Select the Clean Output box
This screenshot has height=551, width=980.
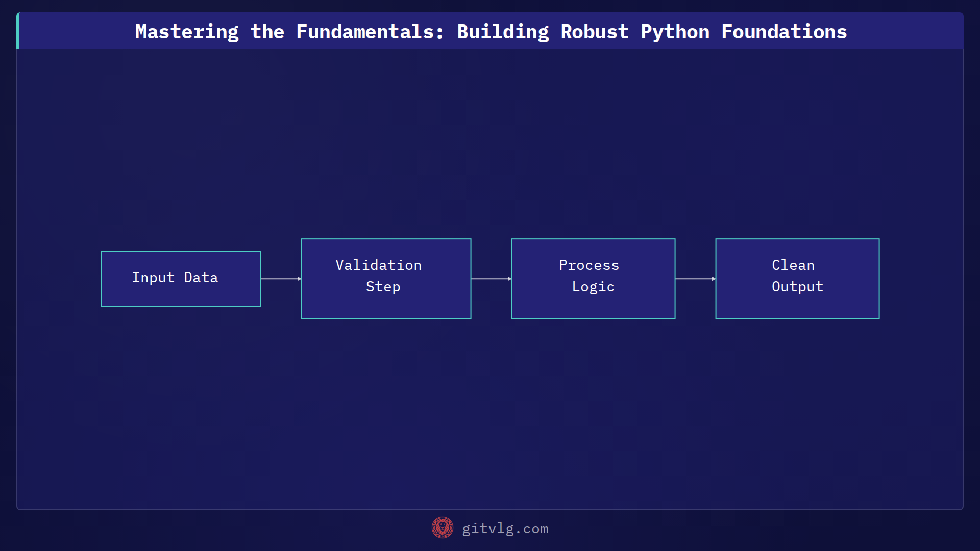(797, 279)
